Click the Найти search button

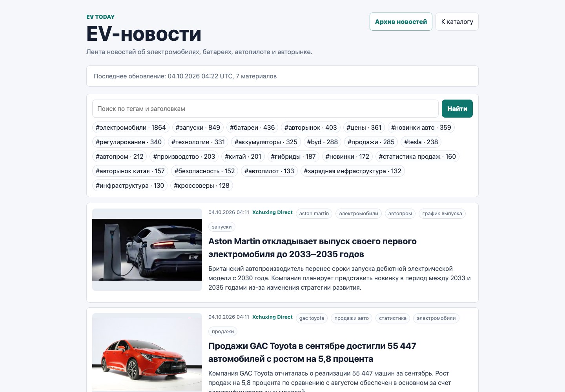pos(457,109)
